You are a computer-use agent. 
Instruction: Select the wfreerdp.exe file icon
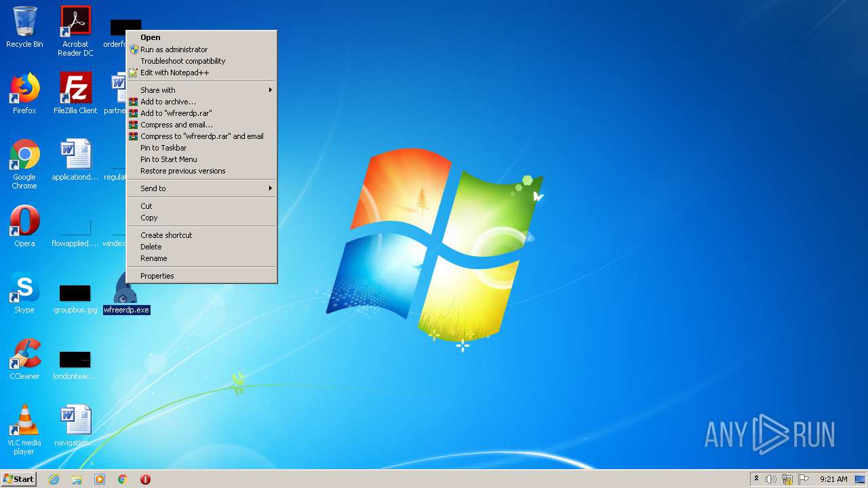126,293
